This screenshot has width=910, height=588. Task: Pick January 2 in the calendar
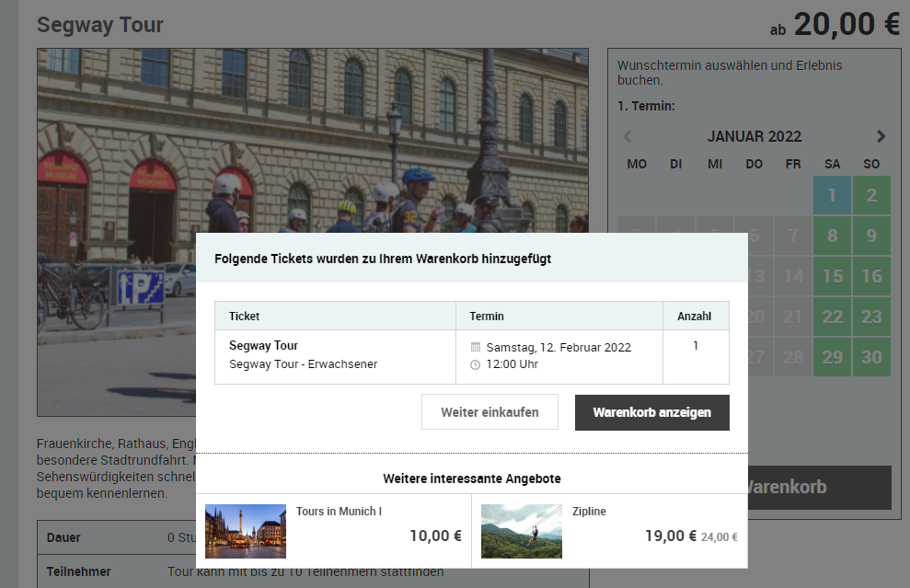point(871,196)
